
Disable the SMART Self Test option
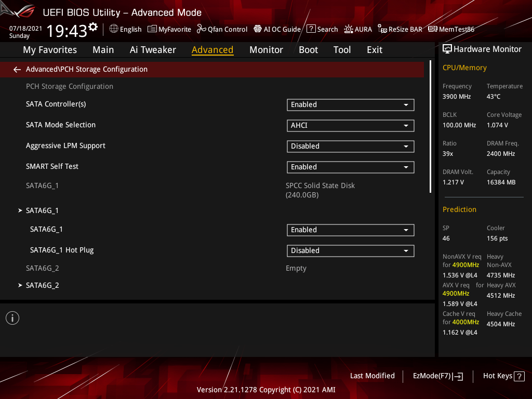[350, 167]
